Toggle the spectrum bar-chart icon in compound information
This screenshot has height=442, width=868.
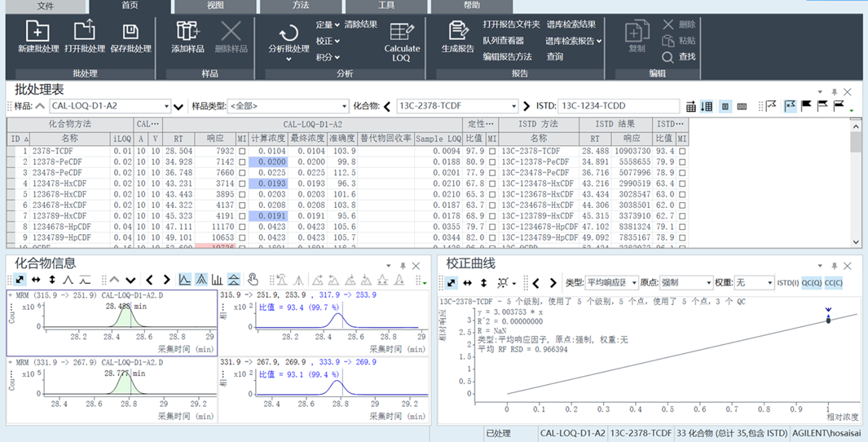tap(218, 280)
